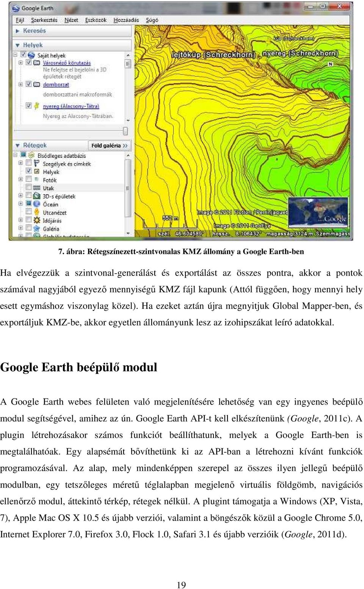Image resolution: width=364 pixels, height=589 pixels.
Task: Click the layers icon beside Elsődleges adatbázis
Action: click(x=31, y=156)
